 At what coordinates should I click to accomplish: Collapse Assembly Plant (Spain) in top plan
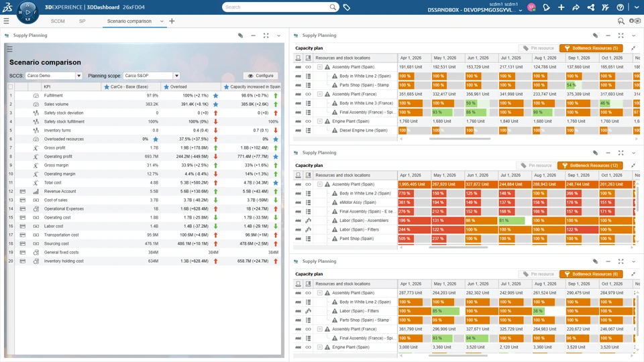(319, 67)
